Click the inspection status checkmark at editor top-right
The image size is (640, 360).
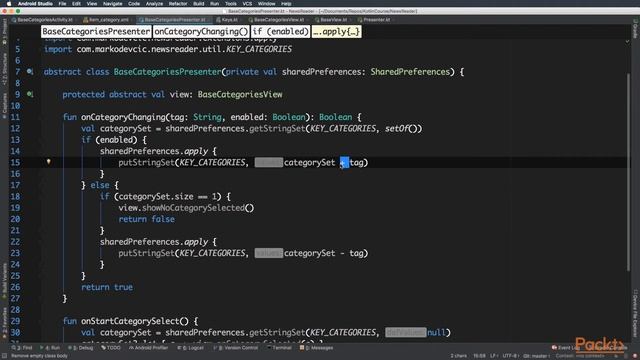pos(627,41)
